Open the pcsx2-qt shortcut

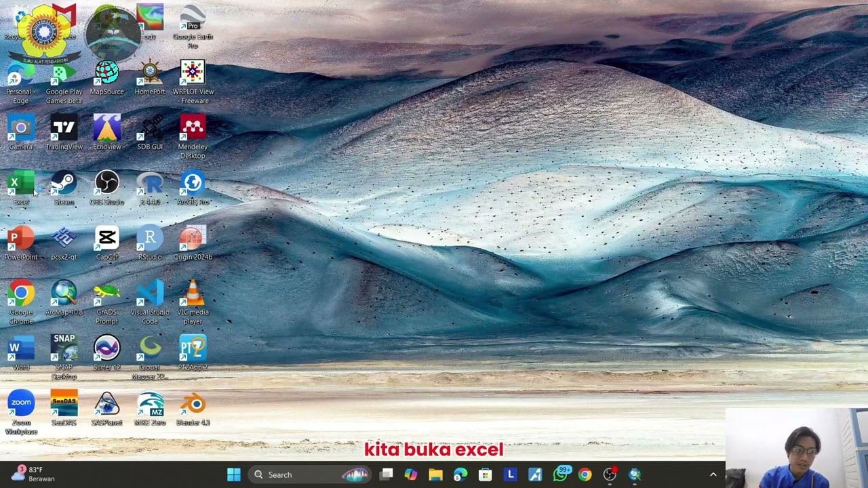(64, 243)
